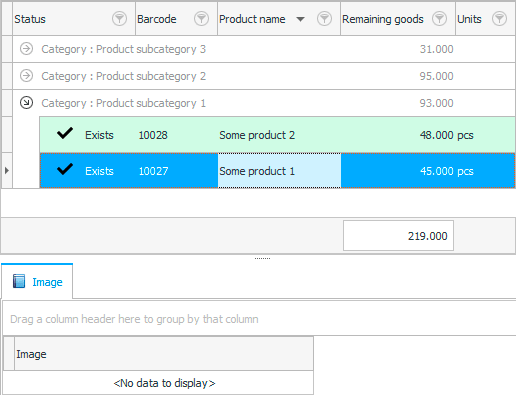Click group total 95.000
The height and width of the screenshot is (395, 516).
coord(436,76)
